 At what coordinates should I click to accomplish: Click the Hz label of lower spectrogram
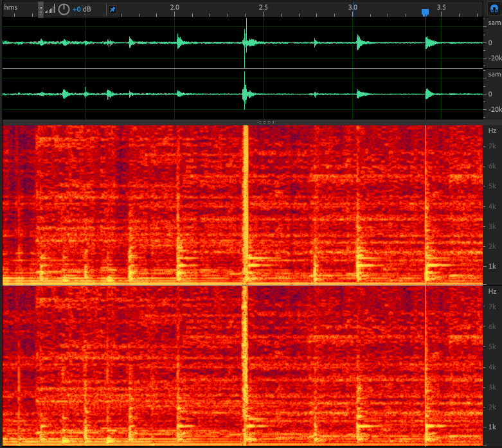coord(492,291)
